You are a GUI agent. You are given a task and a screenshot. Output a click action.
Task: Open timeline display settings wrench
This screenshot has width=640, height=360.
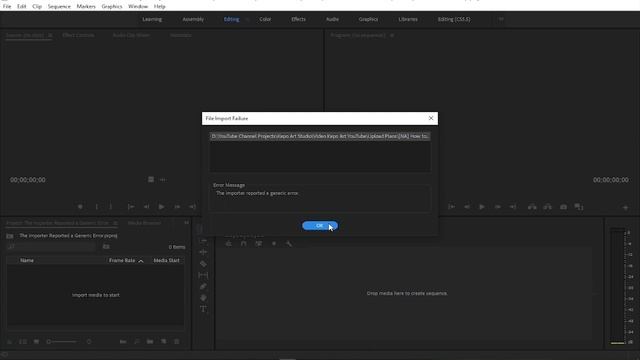[289, 244]
